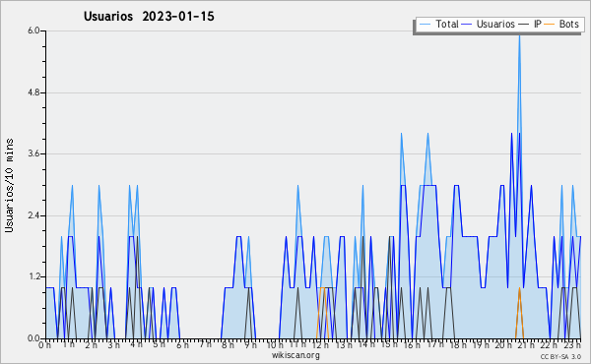Click the y-axis value 6.0
This screenshot has height=364, width=591.
click(x=33, y=30)
